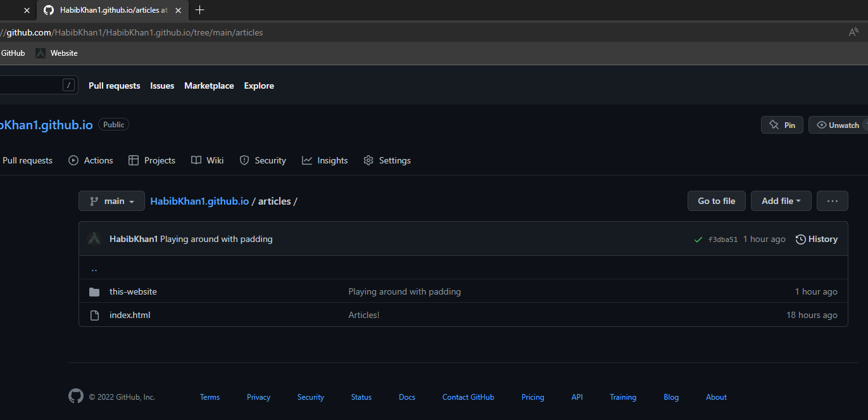Click the Unwatch button
The height and width of the screenshot is (420, 868).
point(838,125)
